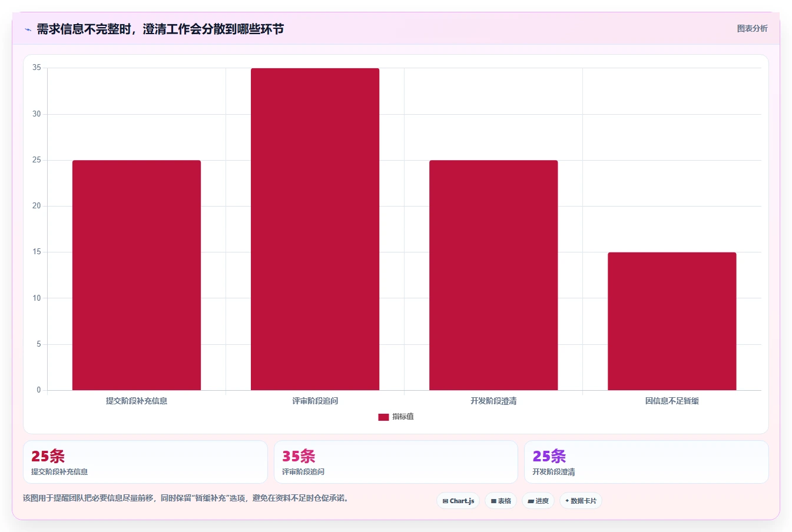Click the y-axis value 0

click(x=39, y=390)
